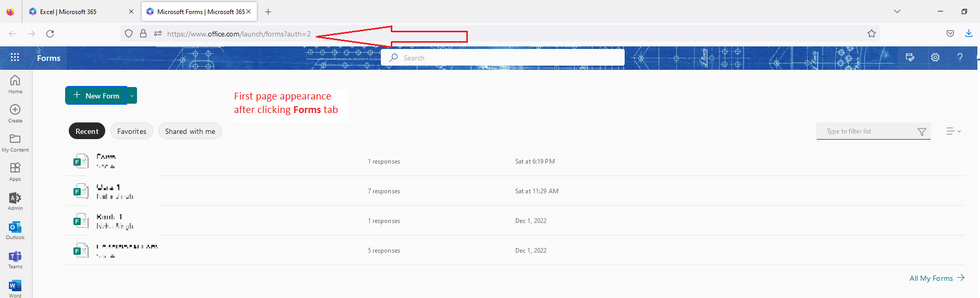Viewport: 980px width, 298px height.
Task: Open the form with 5 responses
Action: point(515,251)
